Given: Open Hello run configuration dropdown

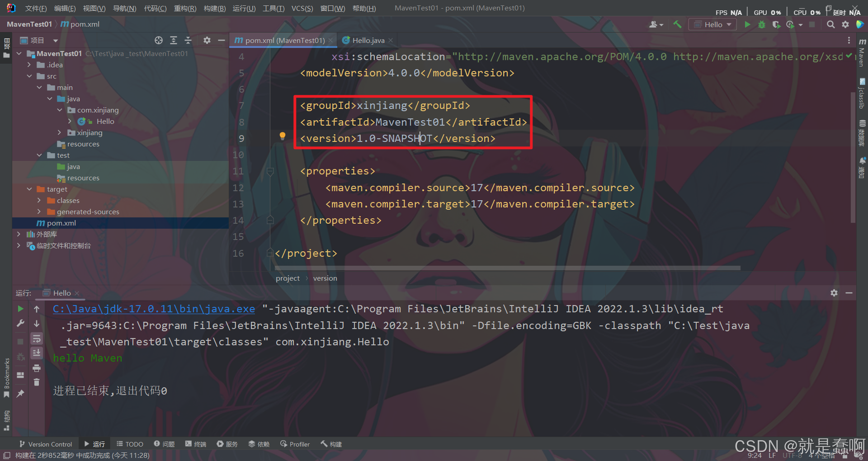Looking at the screenshot, I should (x=712, y=24).
